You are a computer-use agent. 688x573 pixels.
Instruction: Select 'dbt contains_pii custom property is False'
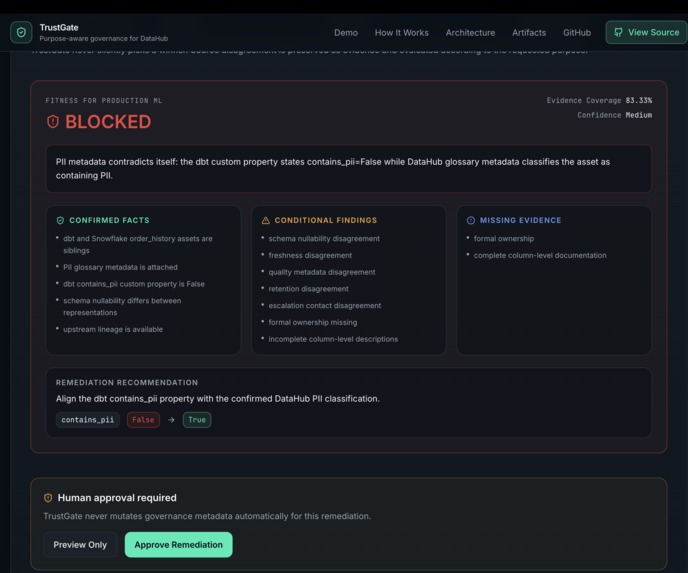[134, 284]
